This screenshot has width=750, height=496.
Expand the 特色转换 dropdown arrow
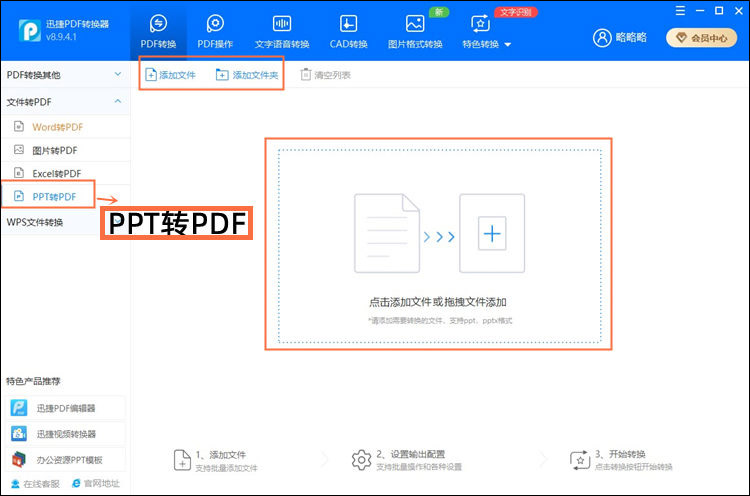coord(508,45)
